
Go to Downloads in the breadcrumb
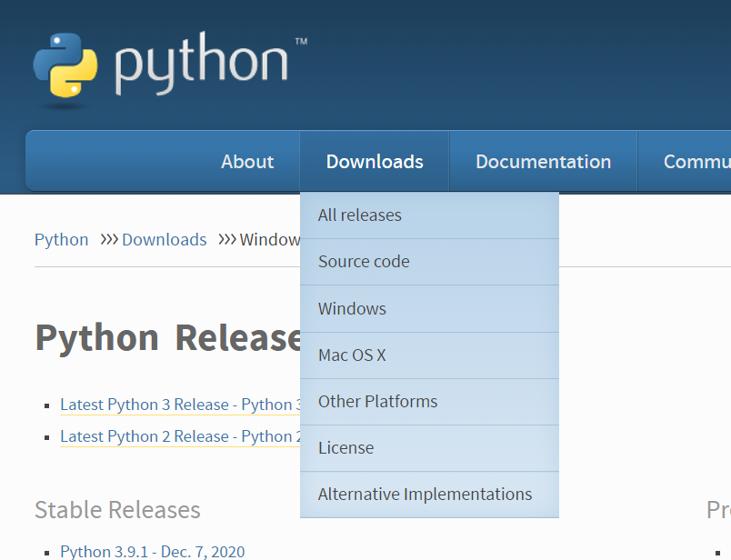(x=164, y=240)
